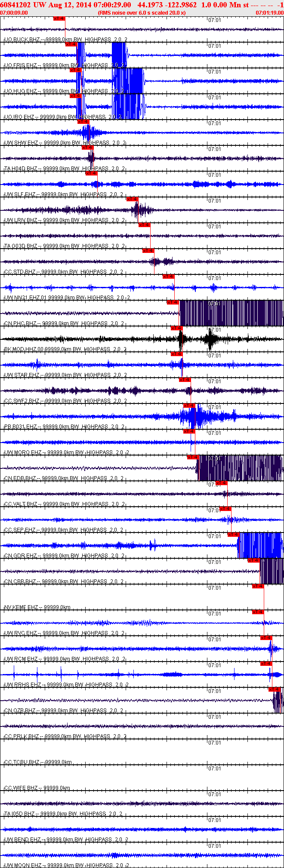Click the end time '07:01:19.00'
Screen dimensions: 284x868
(269, 13)
